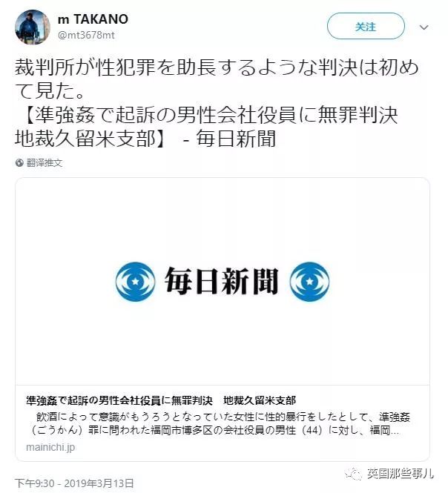Screen dimensions: 448x493
Task: Open article headline 準強姦で起訴の男性会社役員に無罪判決
Action: [119, 400]
